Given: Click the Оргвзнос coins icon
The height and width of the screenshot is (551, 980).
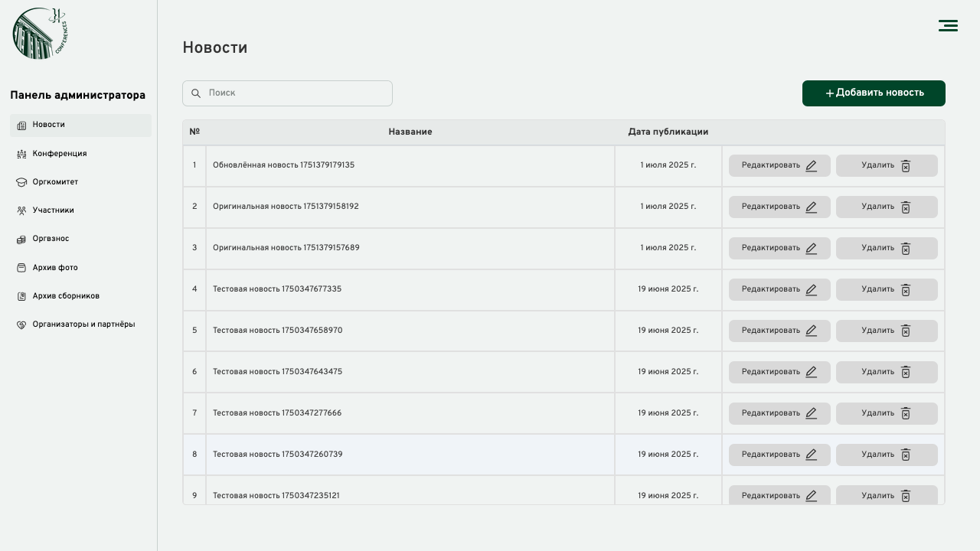Looking at the screenshot, I should 21,240.
